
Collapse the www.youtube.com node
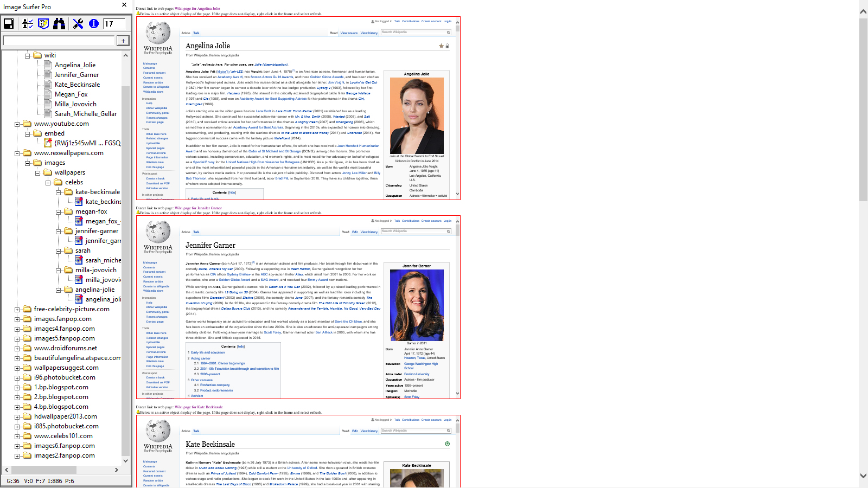point(17,124)
